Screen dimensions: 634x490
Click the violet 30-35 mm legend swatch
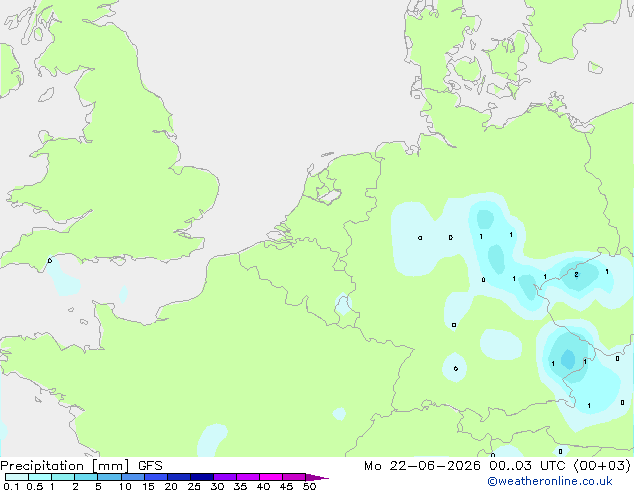tap(225, 477)
